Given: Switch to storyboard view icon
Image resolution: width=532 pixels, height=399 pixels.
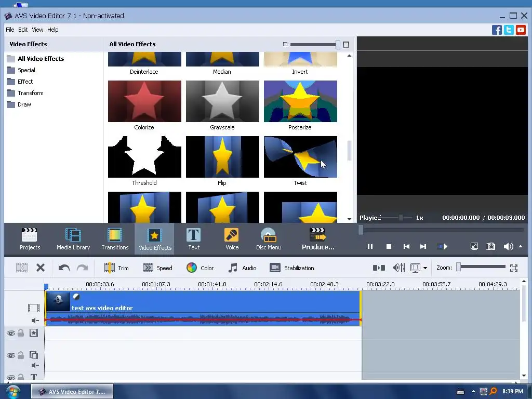Looking at the screenshot, I should click(379, 268).
